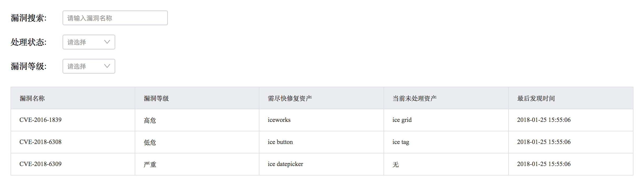
Task: Click the 需尽快修复资产 column header
Action: tap(290, 99)
